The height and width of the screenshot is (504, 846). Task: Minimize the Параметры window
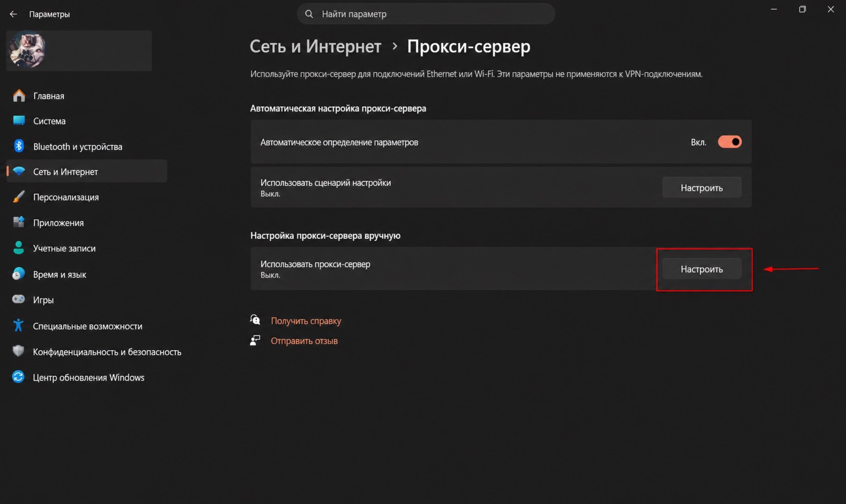click(774, 9)
